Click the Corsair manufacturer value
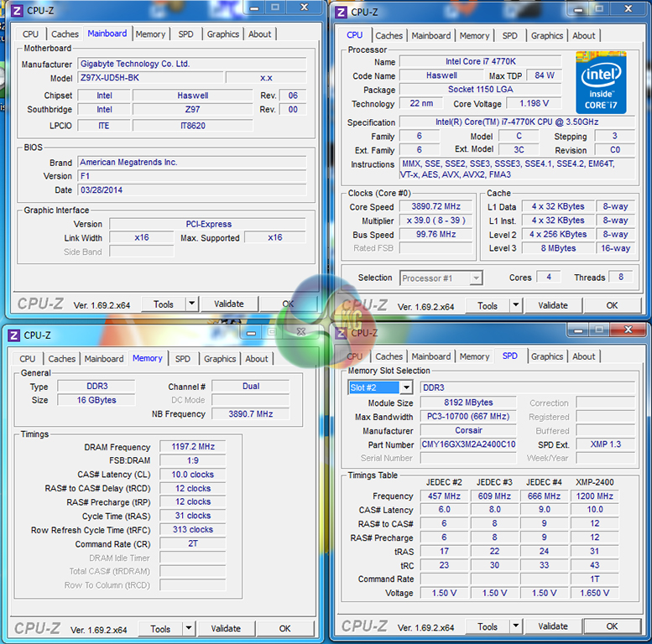Image resolution: width=652 pixels, height=644 pixels. 468,430
